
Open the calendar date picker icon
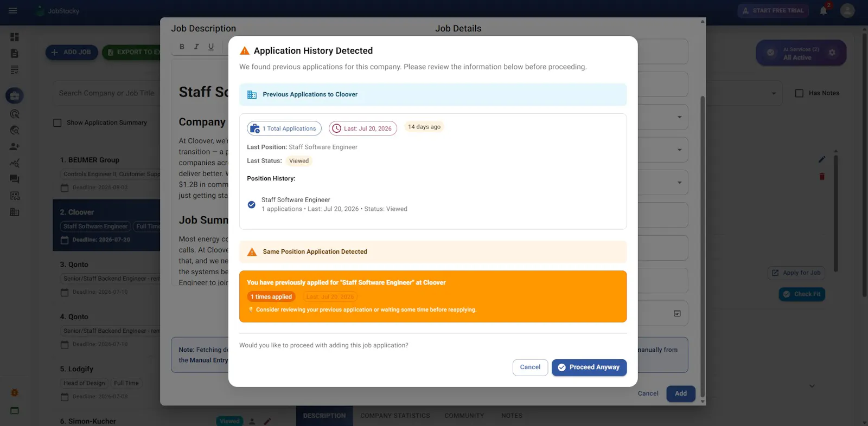pos(677,313)
